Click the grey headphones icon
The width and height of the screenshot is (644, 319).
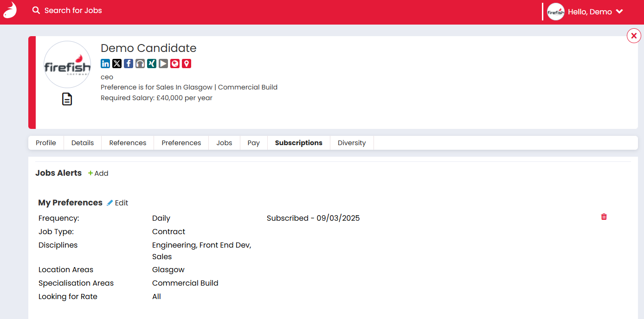coord(140,64)
